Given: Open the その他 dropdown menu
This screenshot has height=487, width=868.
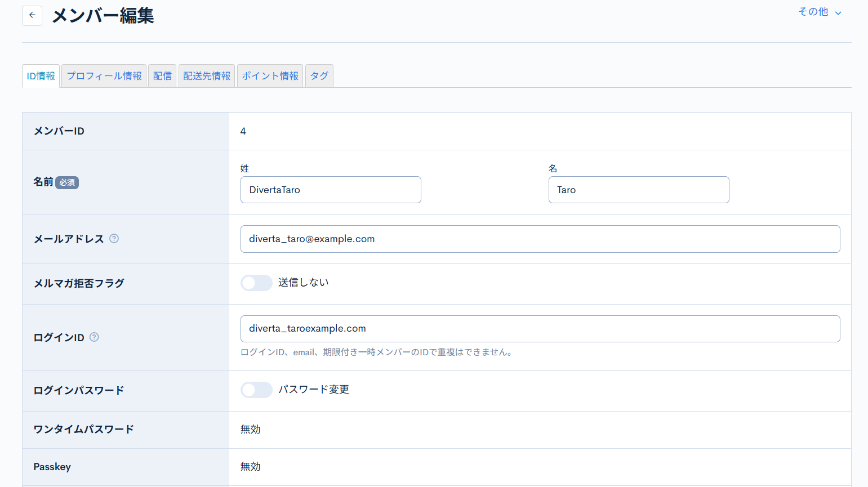Looking at the screenshot, I should point(813,11).
